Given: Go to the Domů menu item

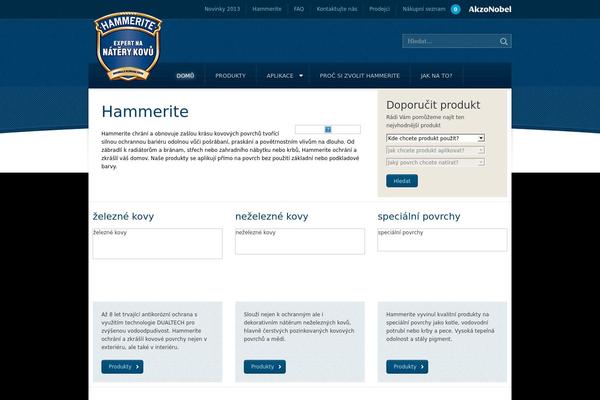Looking at the screenshot, I should pos(185,76).
